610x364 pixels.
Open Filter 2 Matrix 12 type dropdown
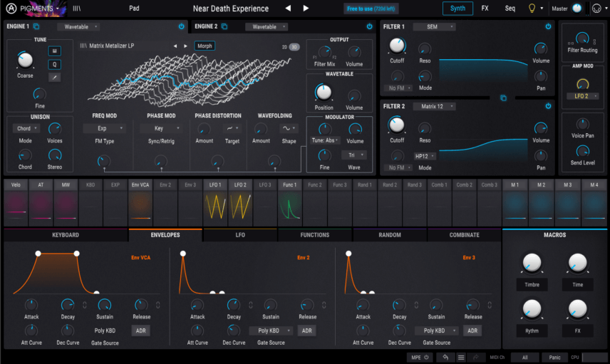[435, 106]
